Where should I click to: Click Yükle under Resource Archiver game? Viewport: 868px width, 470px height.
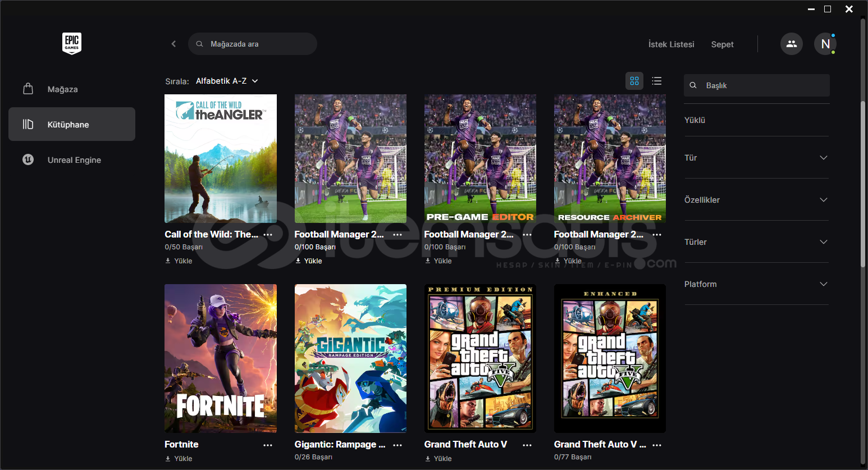(568, 261)
